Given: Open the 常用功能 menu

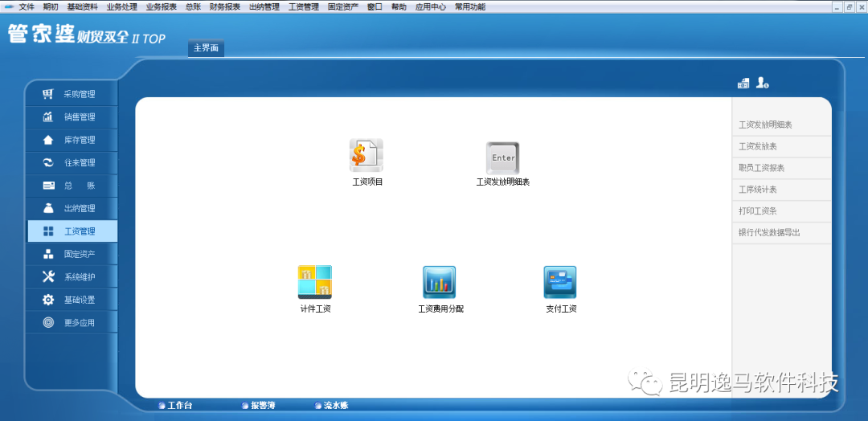Looking at the screenshot, I should coord(470,7).
